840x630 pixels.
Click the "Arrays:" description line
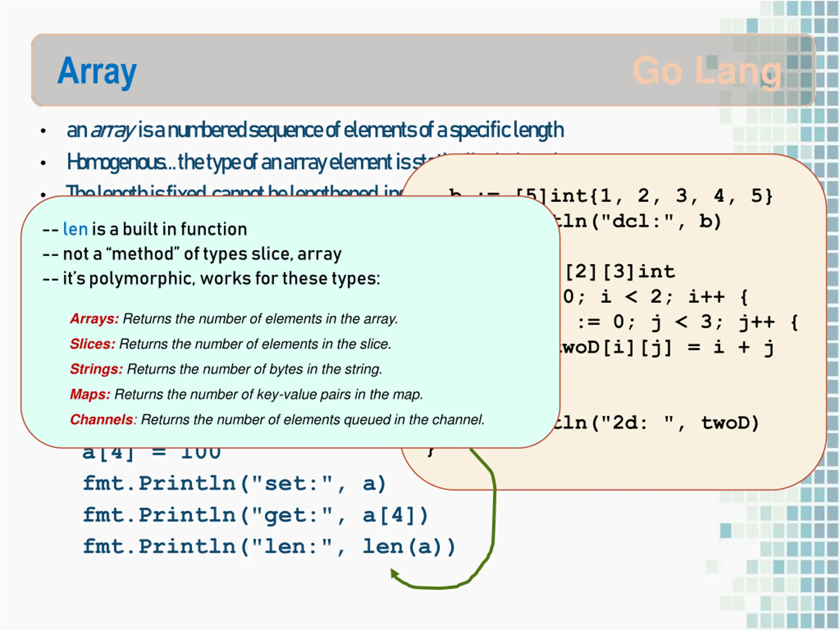click(x=234, y=319)
